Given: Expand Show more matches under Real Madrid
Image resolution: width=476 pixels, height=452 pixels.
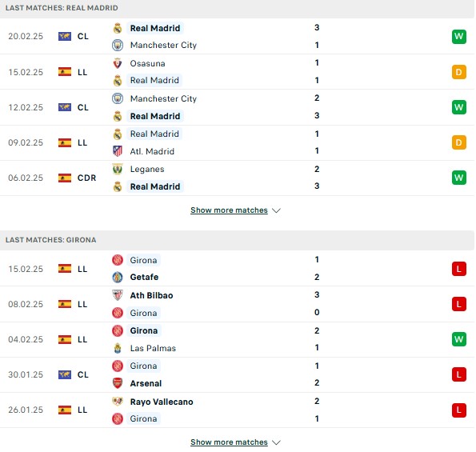Looking at the screenshot, I should tap(229, 210).
